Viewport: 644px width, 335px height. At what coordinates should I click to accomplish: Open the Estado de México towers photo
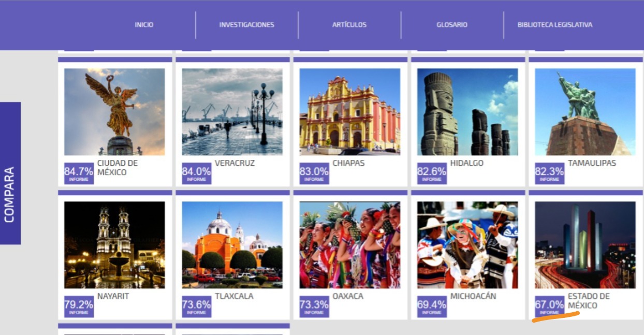585,245
